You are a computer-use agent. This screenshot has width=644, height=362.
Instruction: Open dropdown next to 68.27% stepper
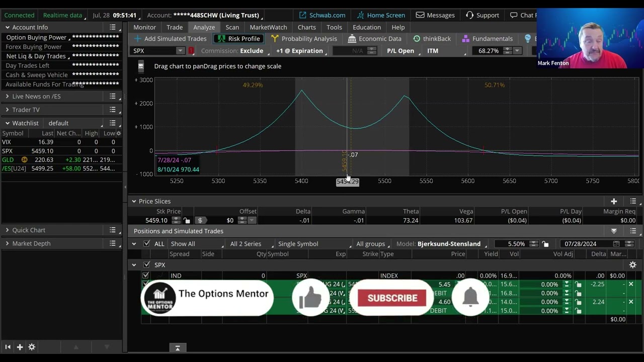pyautogui.click(x=517, y=51)
